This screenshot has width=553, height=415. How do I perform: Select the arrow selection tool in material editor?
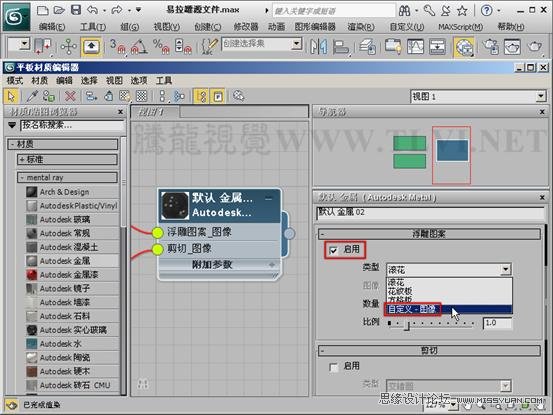[11, 96]
